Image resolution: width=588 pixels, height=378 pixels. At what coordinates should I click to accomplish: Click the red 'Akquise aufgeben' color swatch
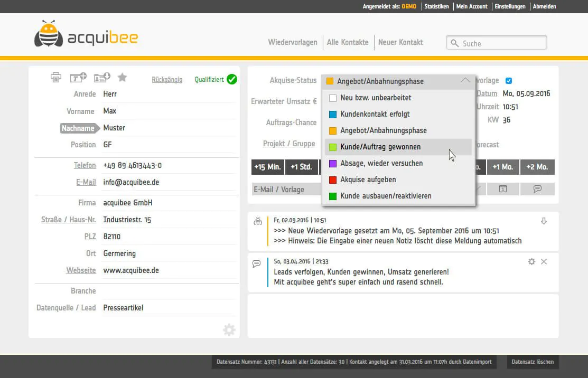tap(333, 180)
